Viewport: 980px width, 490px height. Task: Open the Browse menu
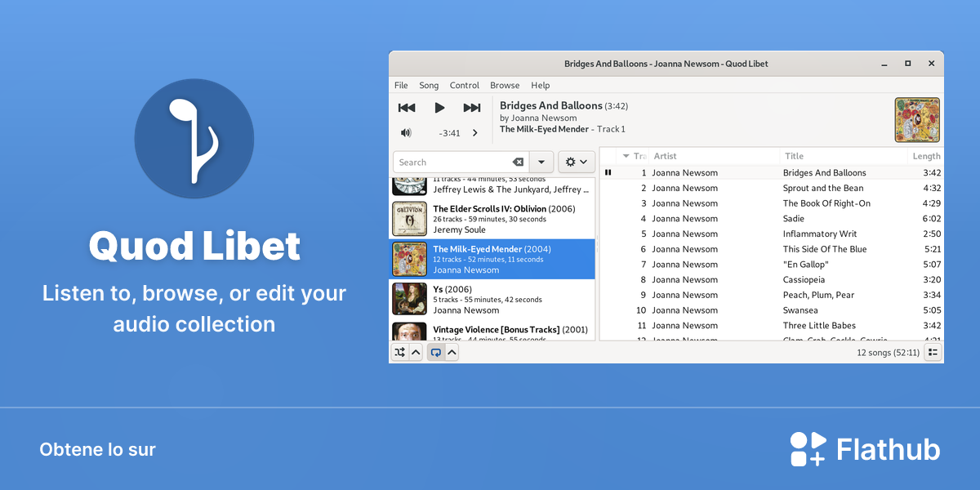(505, 85)
